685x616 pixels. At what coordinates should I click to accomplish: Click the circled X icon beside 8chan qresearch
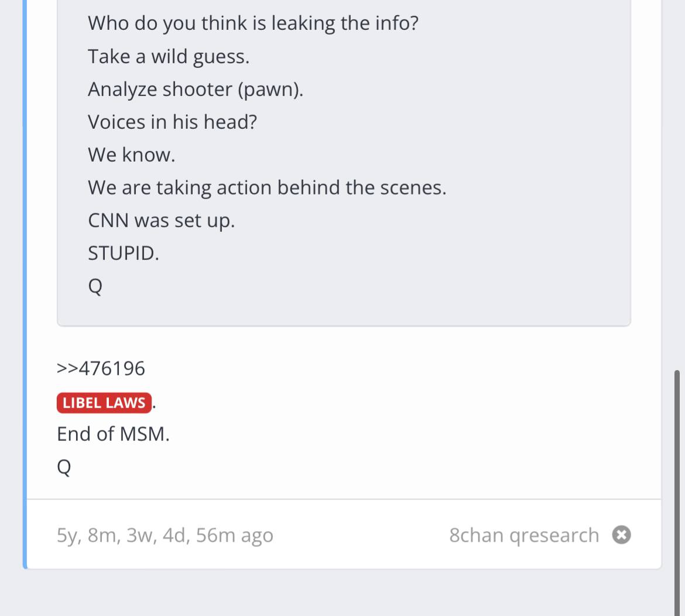pyautogui.click(x=621, y=535)
